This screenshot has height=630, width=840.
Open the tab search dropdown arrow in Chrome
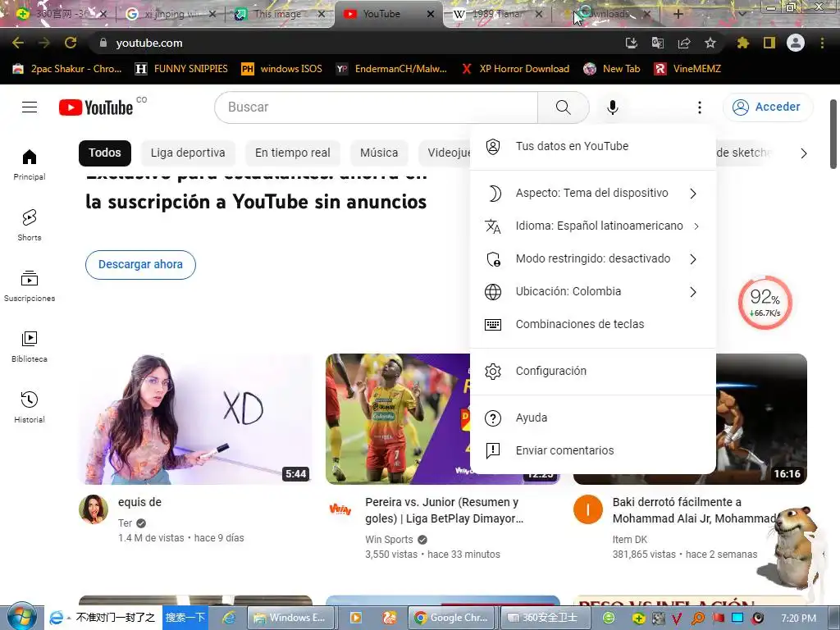tap(742, 14)
